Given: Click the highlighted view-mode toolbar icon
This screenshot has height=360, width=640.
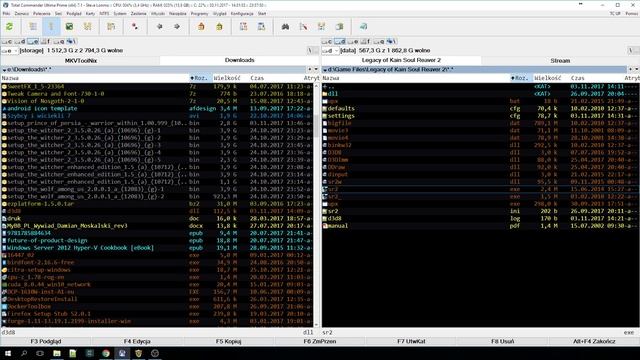Looking at the screenshot, I should (51, 27).
